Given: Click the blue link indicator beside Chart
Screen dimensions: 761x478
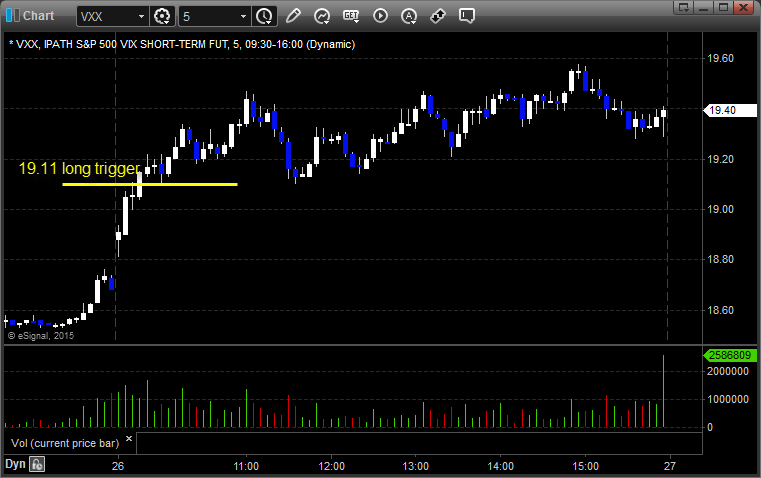Looking at the screenshot, I should click(x=13, y=16).
